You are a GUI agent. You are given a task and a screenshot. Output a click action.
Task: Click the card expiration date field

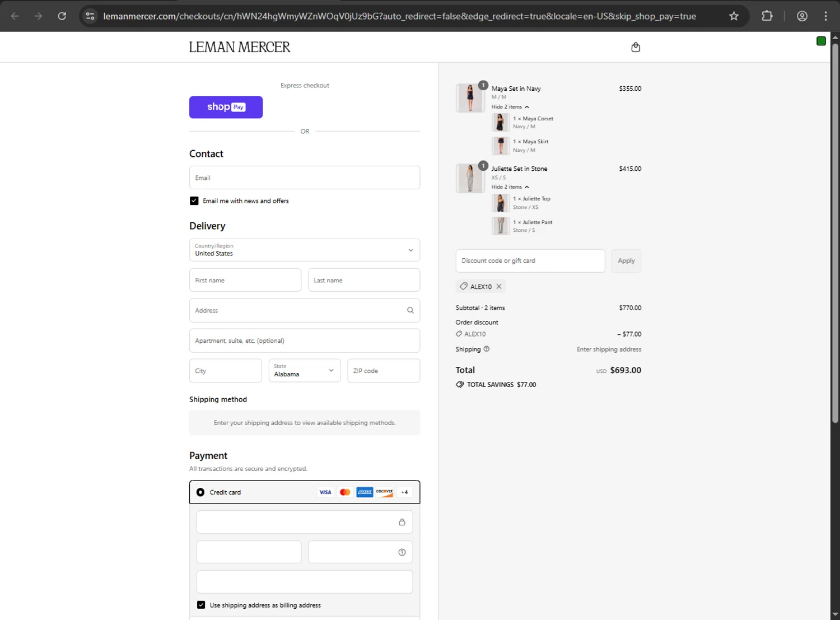pyautogui.click(x=249, y=552)
